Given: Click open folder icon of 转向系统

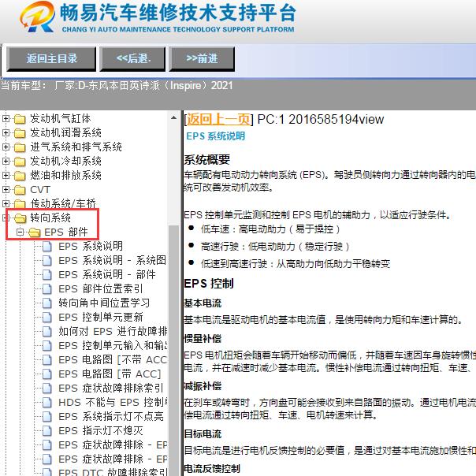Looking at the screenshot, I should pos(20,218).
